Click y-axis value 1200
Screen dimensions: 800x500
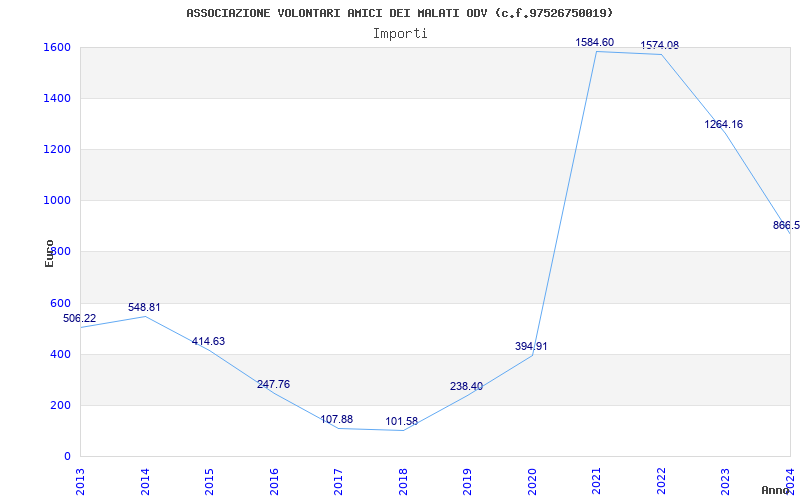pos(55,149)
